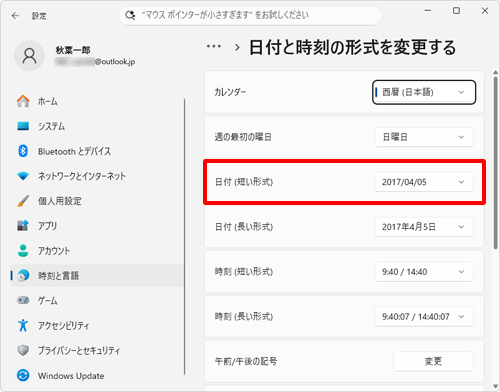
Task: Click the Accessibility figure icon
Action: tap(23, 325)
